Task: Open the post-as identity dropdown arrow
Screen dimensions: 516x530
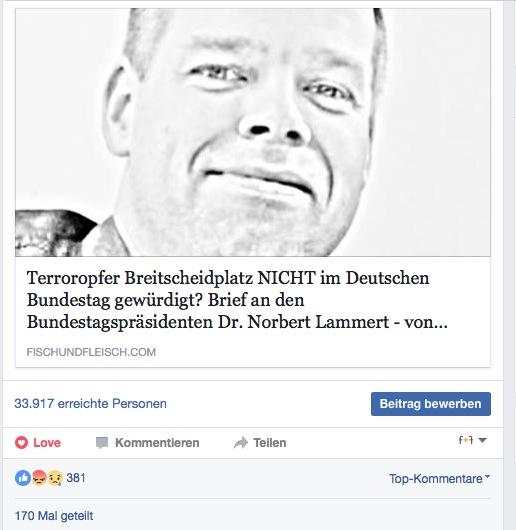Action: click(483, 440)
